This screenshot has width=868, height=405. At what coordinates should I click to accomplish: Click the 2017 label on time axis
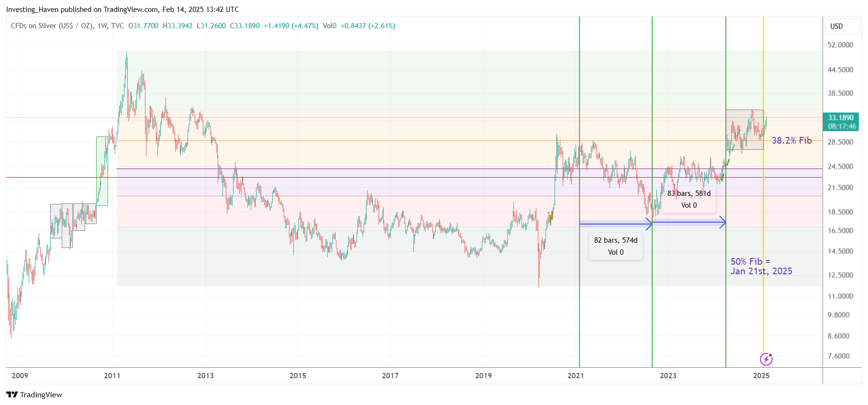[x=390, y=375]
